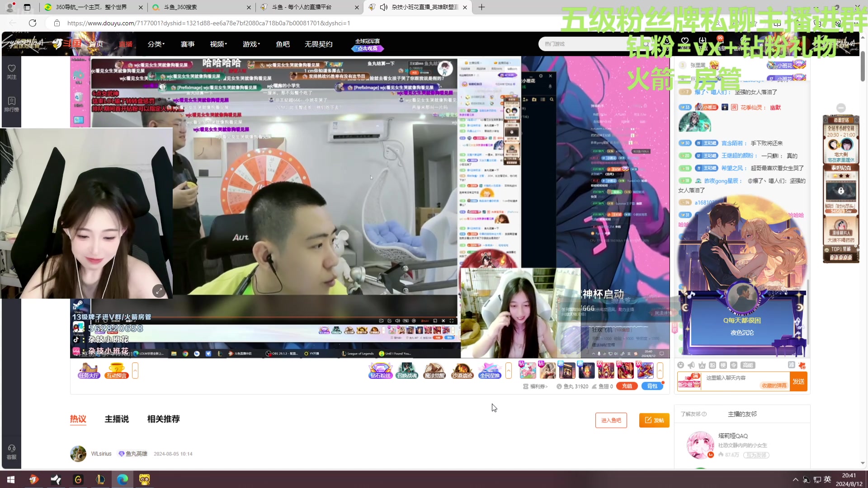Image resolution: width=868 pixels, height=488 pixels.
Task: Expand the left activity list arrow
Action: point(135,371)
